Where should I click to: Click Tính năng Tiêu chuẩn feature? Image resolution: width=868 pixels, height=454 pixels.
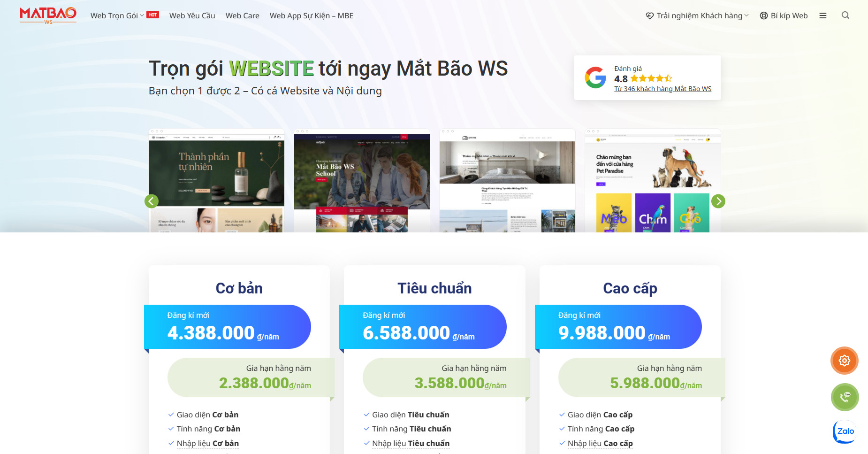(x=411, y=429)
